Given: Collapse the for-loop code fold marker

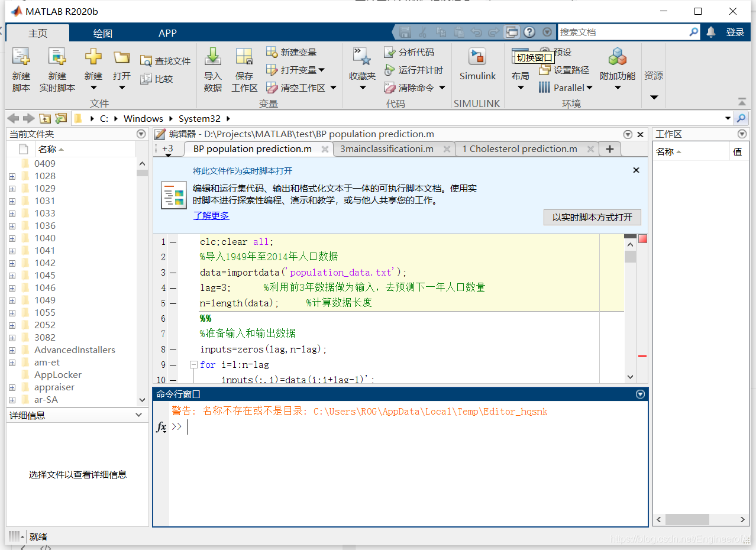Looking at the screenshot, I should tap(193, 365).
